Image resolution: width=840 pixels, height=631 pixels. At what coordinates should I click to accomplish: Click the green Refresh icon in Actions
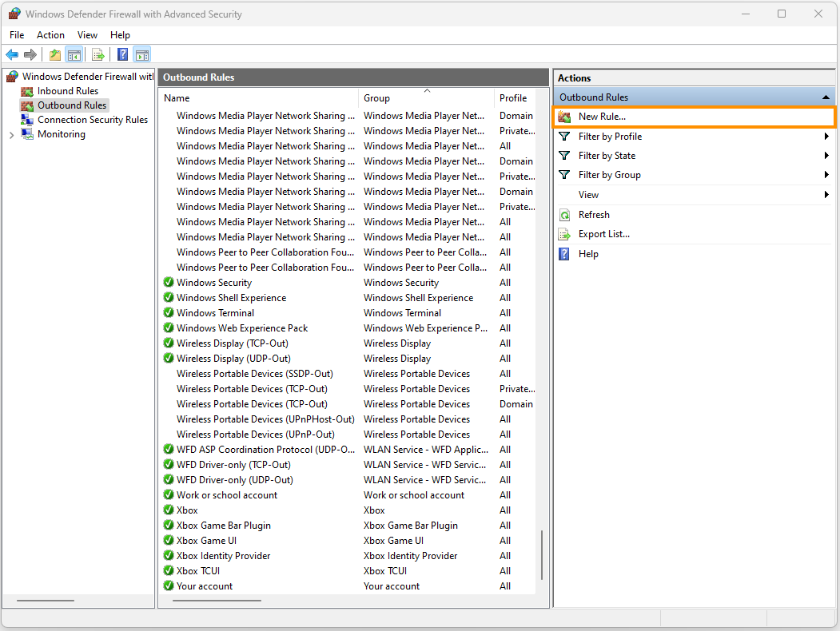click(564, 215)
